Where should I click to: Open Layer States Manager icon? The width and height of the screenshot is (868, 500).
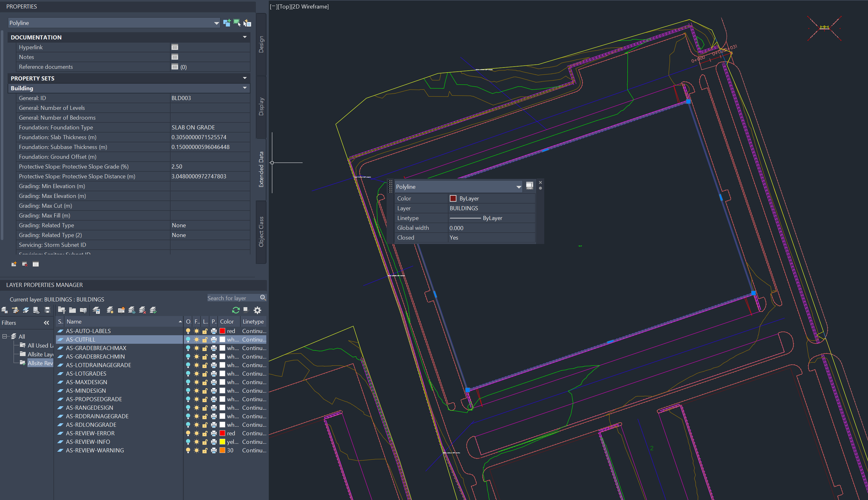pos(5,310)
